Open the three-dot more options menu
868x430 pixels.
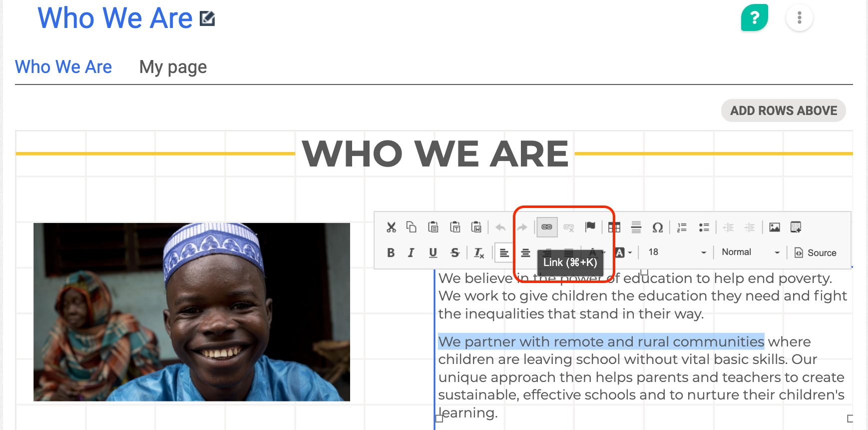tap(799, 18)
